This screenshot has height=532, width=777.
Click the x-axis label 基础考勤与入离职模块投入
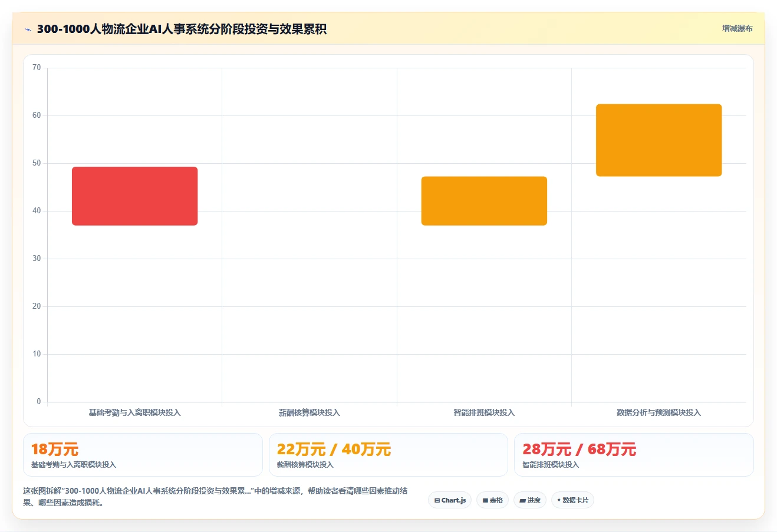click(135, 412)
